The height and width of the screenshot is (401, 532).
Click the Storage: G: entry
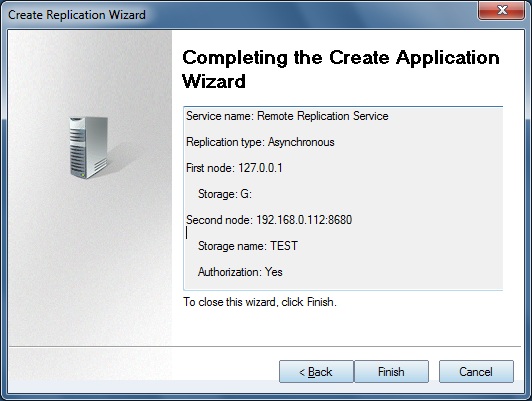point(225,194)
